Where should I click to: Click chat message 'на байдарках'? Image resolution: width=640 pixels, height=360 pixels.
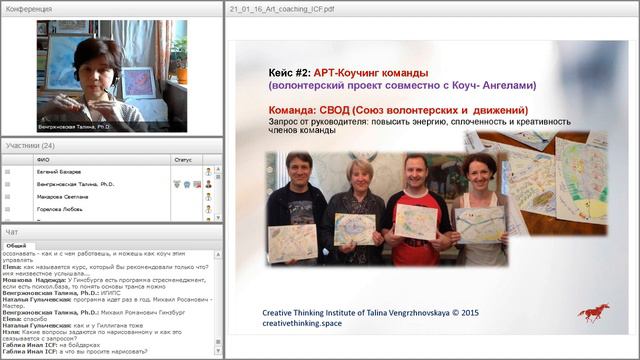pos(79,345)
